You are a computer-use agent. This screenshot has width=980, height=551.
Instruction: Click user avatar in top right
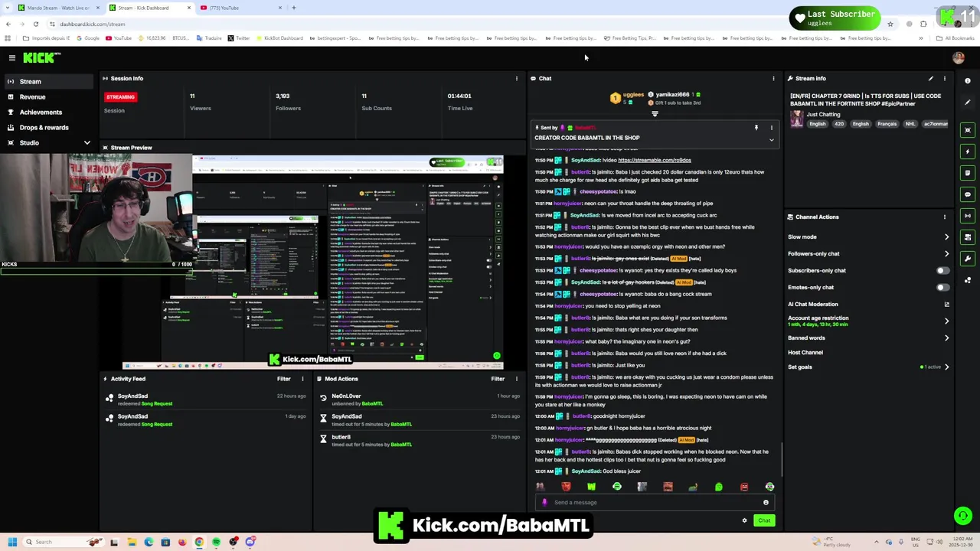click(959, 58)
